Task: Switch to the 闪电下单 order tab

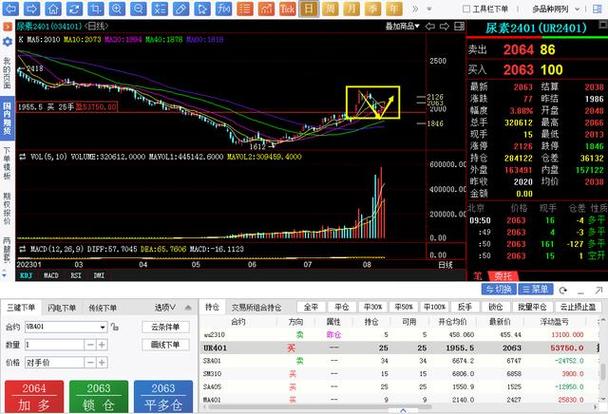Action: point(62,308)
